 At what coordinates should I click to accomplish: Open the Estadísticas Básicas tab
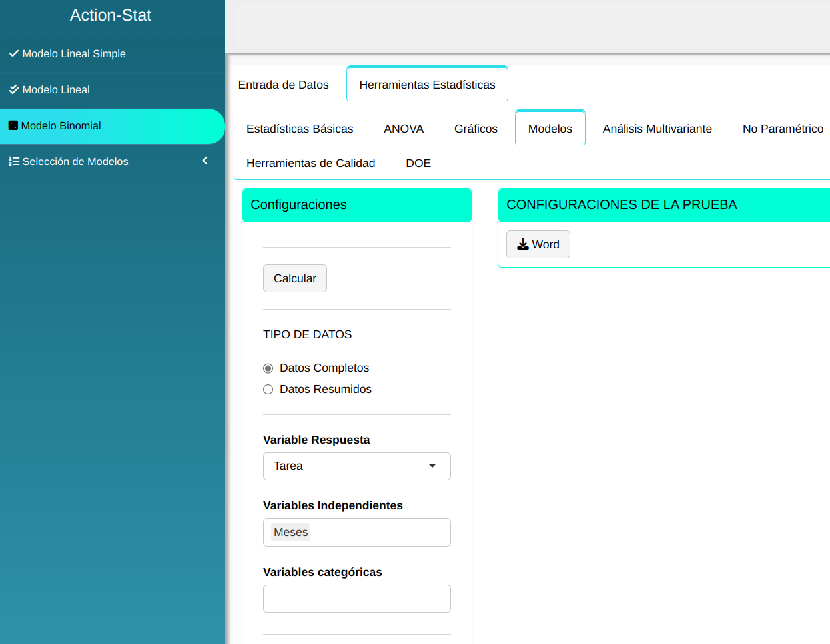tap(300, 129)
